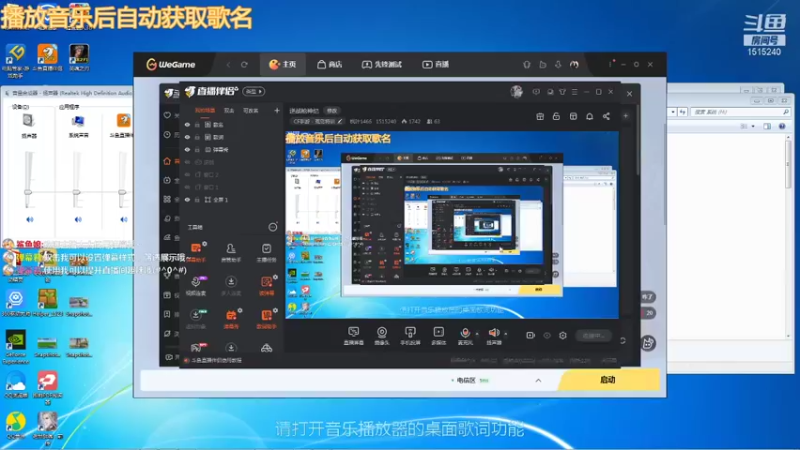The height and width of the screenshot is (450, 800).
Task: Open toolbox more options circle icon
Action: [273, 227]
